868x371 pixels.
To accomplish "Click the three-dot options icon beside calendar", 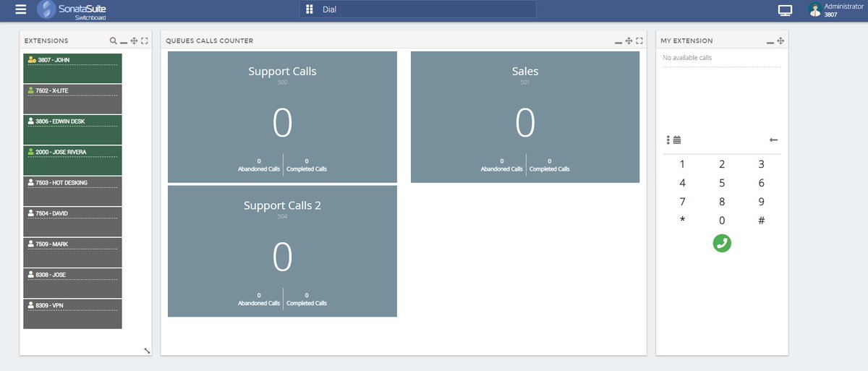I will point(668,140).
